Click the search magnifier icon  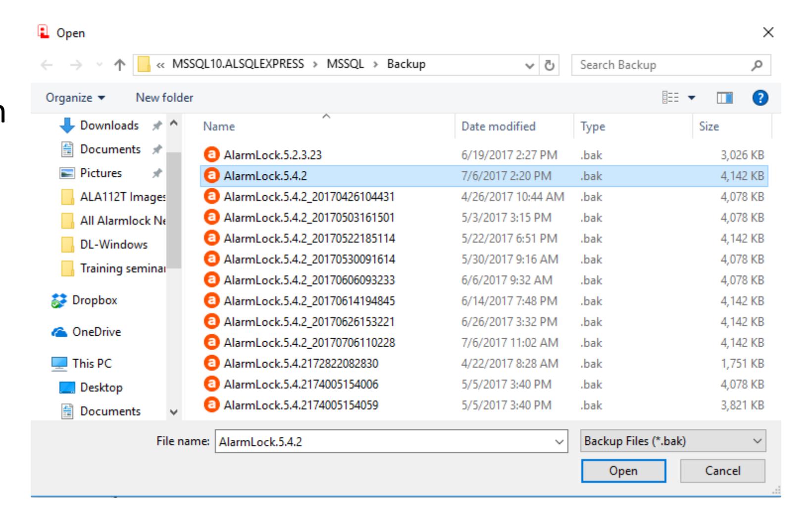point(757,65)
